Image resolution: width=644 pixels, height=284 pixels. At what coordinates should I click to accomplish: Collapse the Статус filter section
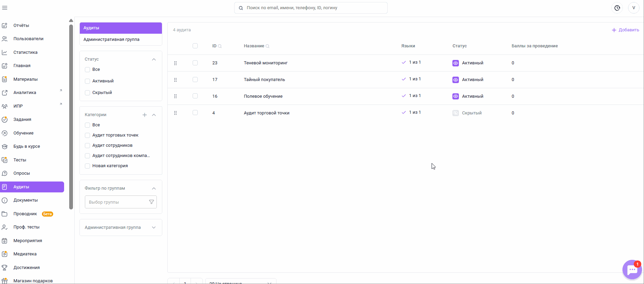pyautogui.click(x=154, y=59)
